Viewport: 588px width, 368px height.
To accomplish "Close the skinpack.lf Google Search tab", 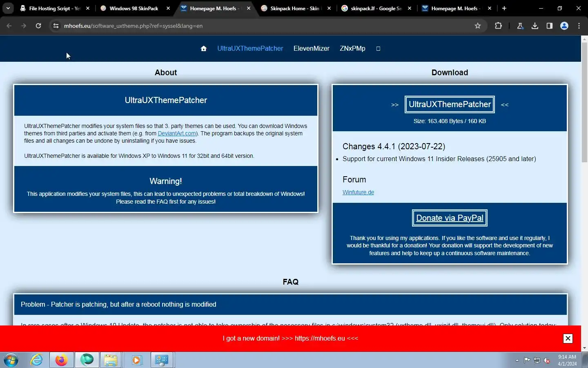I will point(410,8).
